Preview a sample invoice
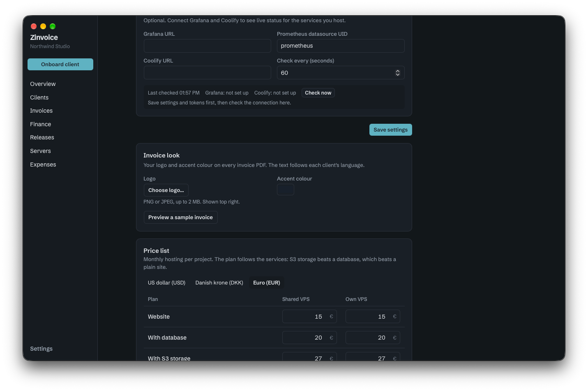Image resolution: width=588 pixels, height=391 pixels. pyautogui.click(x=180, y=217)
